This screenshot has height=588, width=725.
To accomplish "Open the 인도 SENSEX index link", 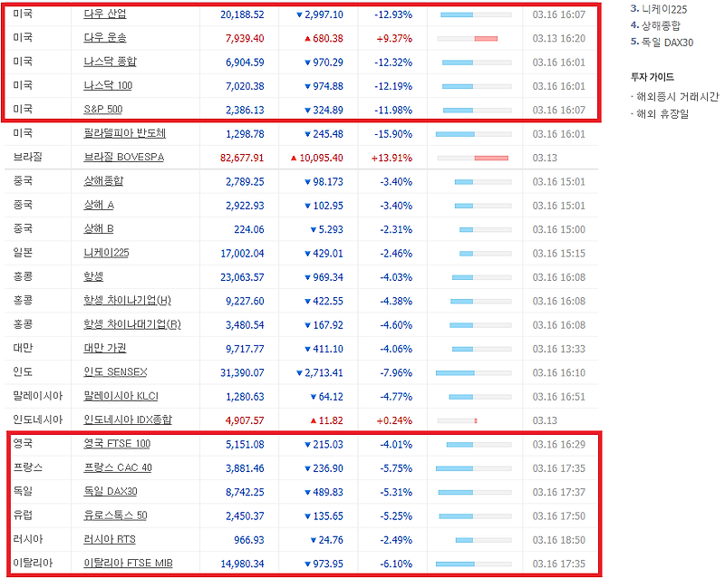I will pos(115,372).
